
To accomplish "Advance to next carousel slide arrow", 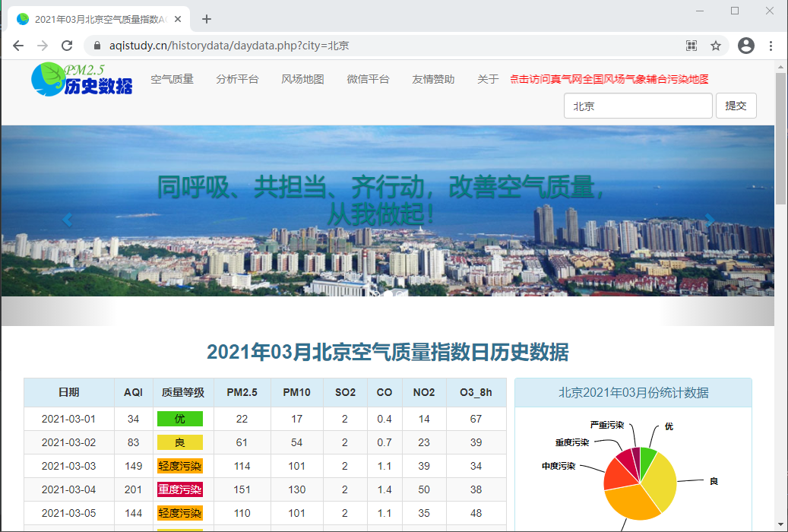I will [709, 220].
